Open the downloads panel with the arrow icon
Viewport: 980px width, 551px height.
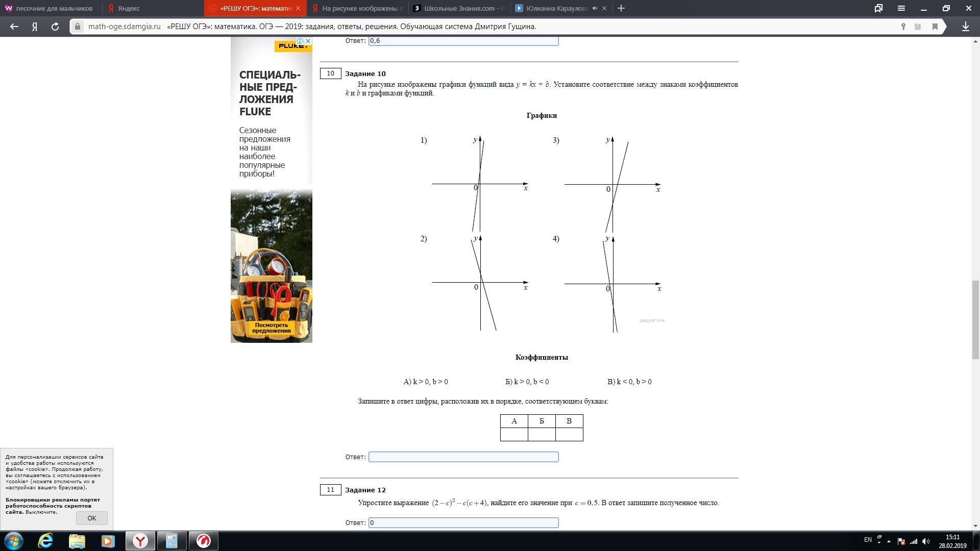pos(966,27)
